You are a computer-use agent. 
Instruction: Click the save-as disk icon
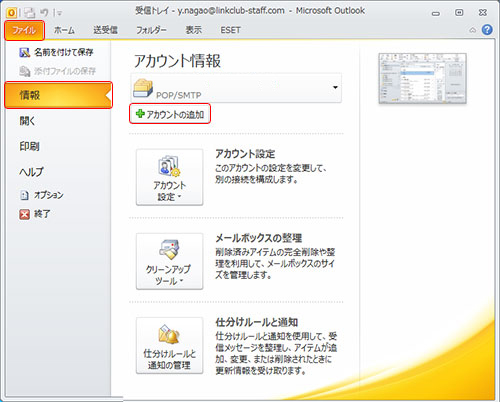click(x=25, y=53)
